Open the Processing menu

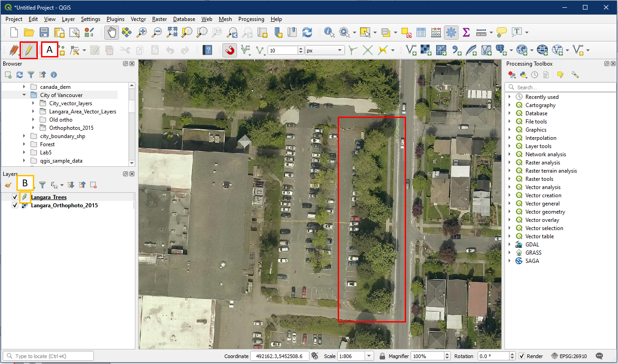[251, 19]
